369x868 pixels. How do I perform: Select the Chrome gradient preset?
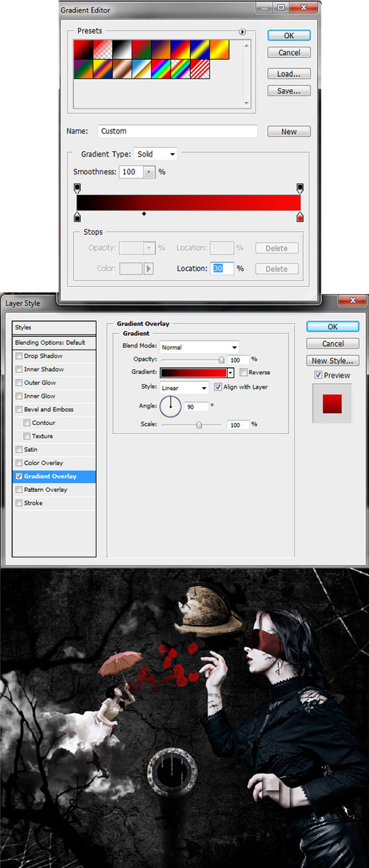pyautogui.click(x=141, y=68)
